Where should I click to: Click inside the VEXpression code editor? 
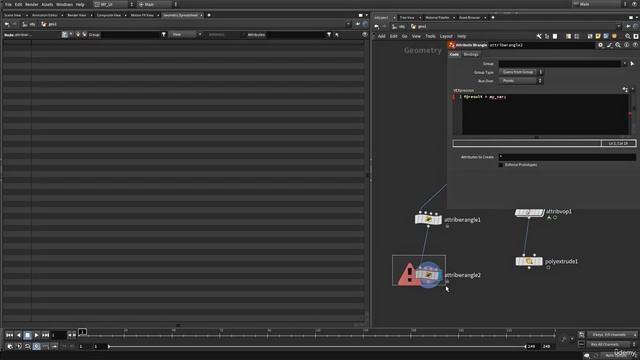(545, 114)
